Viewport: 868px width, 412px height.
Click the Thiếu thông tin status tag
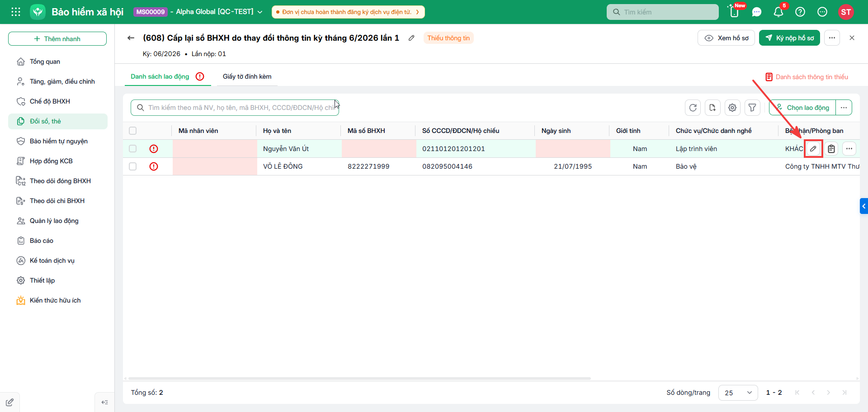point(448,38)
